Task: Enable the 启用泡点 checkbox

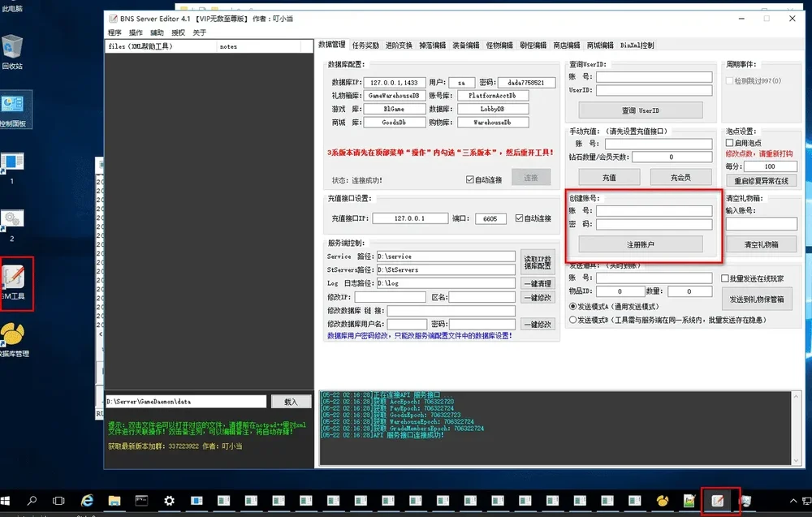Action: click(x=729, y=143)
